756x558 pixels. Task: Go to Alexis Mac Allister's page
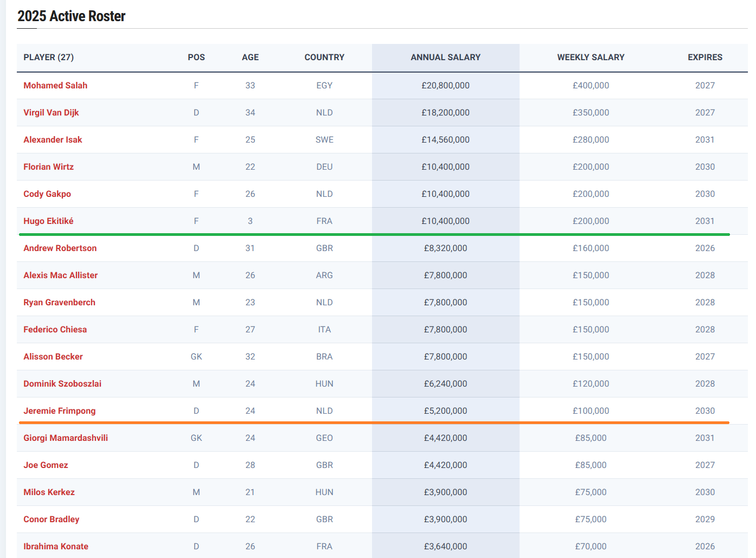pos(60,275)
